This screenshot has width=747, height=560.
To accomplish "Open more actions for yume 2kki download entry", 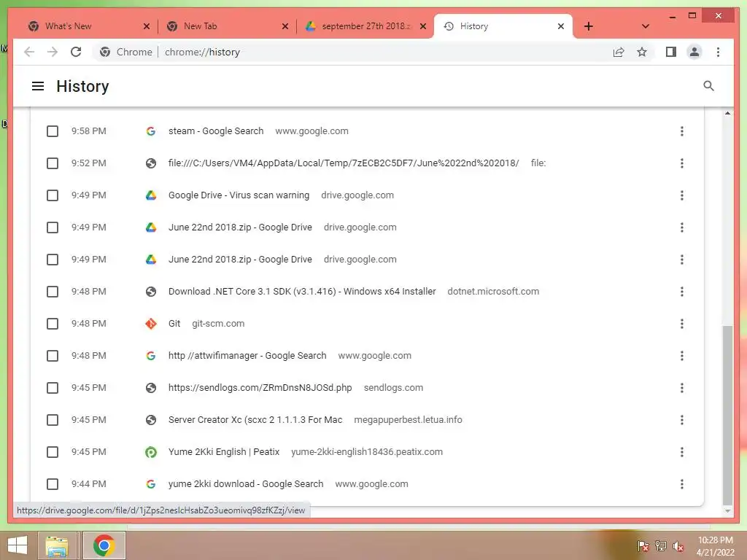I will [x=682, y=484].
